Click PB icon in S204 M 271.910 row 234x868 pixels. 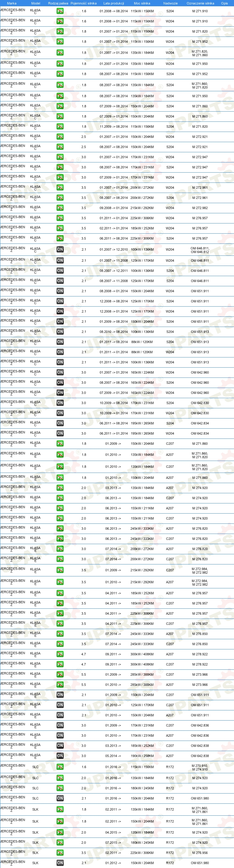(60, 11)
